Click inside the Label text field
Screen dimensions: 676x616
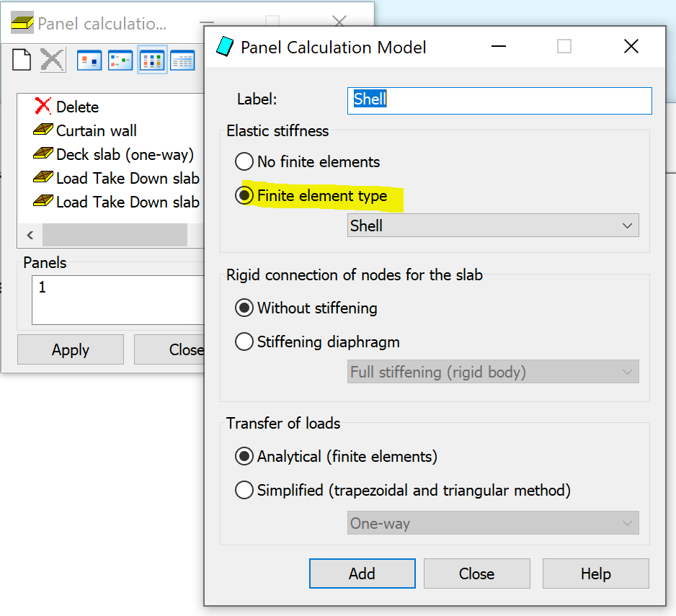pyautogui.click(x=497, y=100)
